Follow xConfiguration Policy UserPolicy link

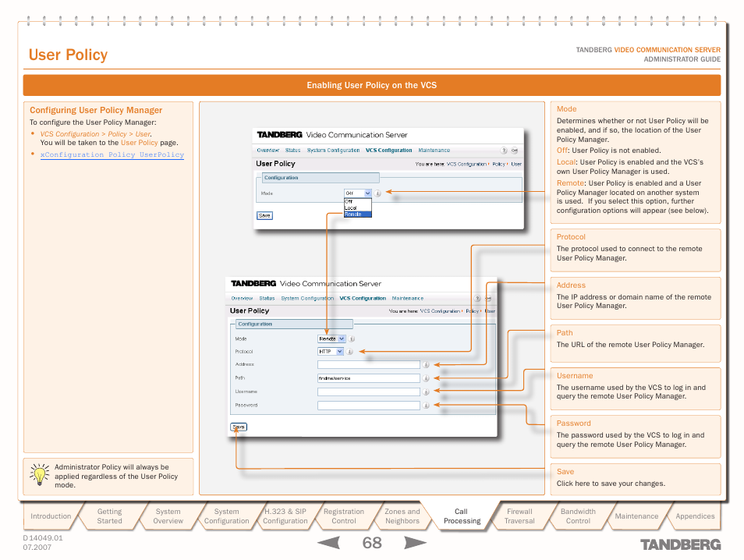(112, 154)
